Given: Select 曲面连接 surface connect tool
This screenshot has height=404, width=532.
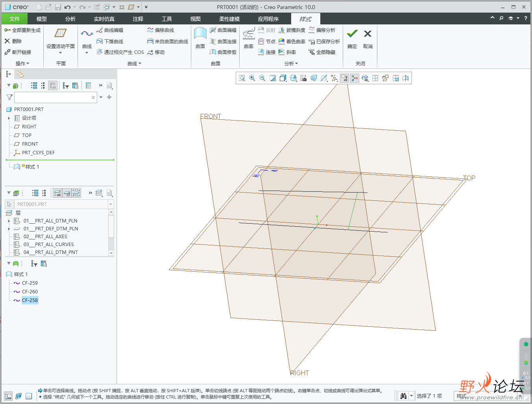Looking at the screenshot, I should [x=223, y=41].
